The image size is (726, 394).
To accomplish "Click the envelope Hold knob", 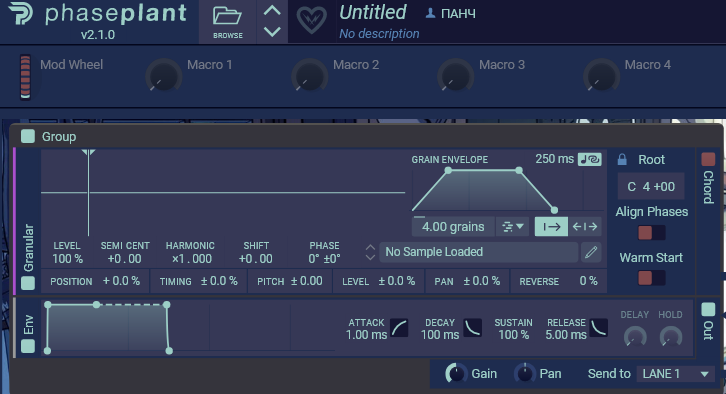I will [x=670, y=337].
